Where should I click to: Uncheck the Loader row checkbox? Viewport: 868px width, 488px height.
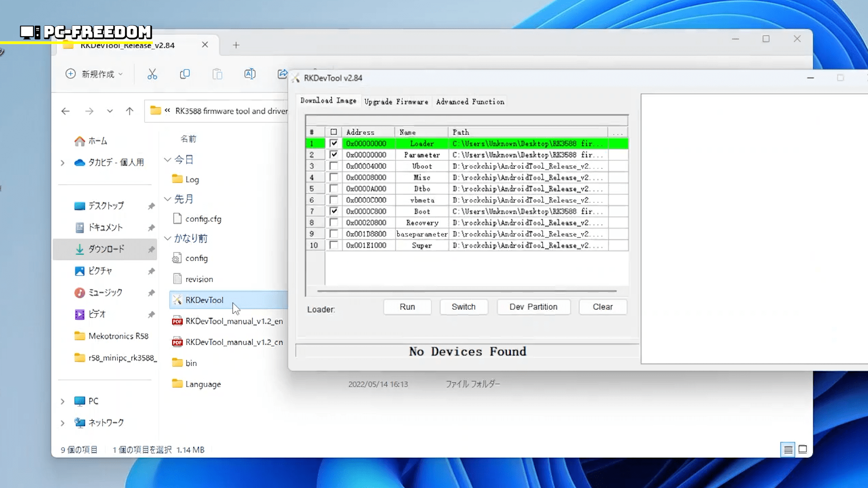334,143
